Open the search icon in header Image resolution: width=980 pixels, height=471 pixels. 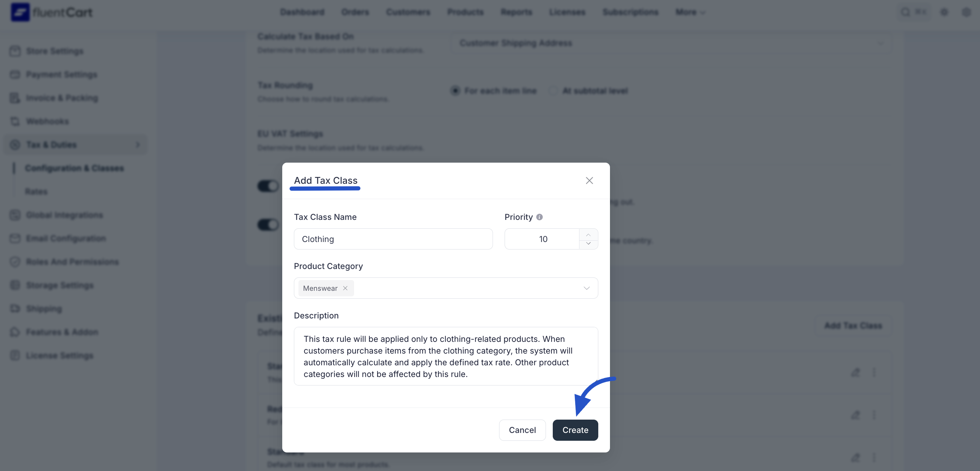(x=906, y=12)
